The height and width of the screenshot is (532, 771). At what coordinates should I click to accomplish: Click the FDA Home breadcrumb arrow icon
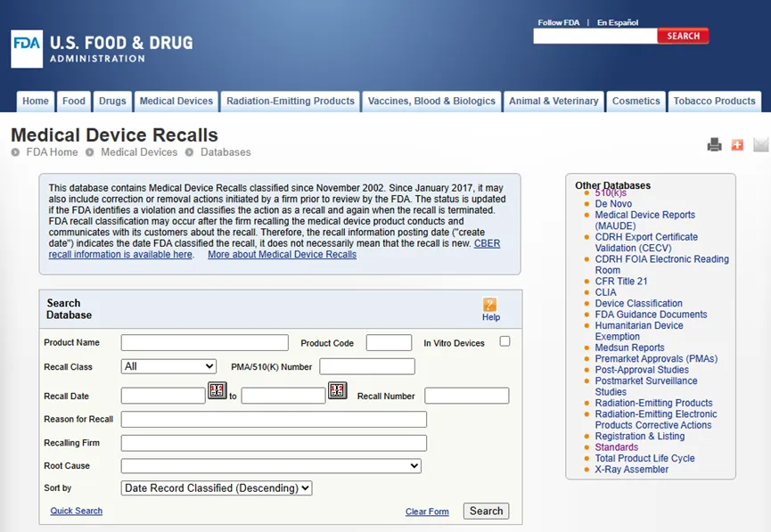pyautogui.click(x=16, y=152)
